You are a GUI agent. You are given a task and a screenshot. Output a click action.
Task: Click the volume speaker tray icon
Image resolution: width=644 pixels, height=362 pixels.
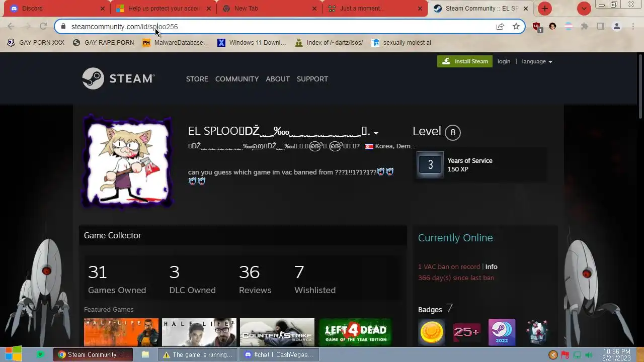pyautogui.click(x=590, y=355)
